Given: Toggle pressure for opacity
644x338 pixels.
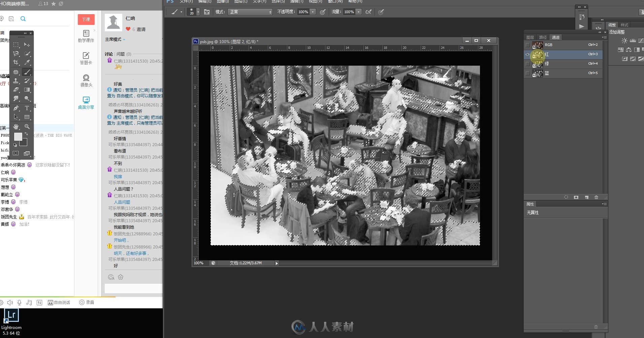Looking at the screenshot, I should pyautogui.click(x=323, y=12).
